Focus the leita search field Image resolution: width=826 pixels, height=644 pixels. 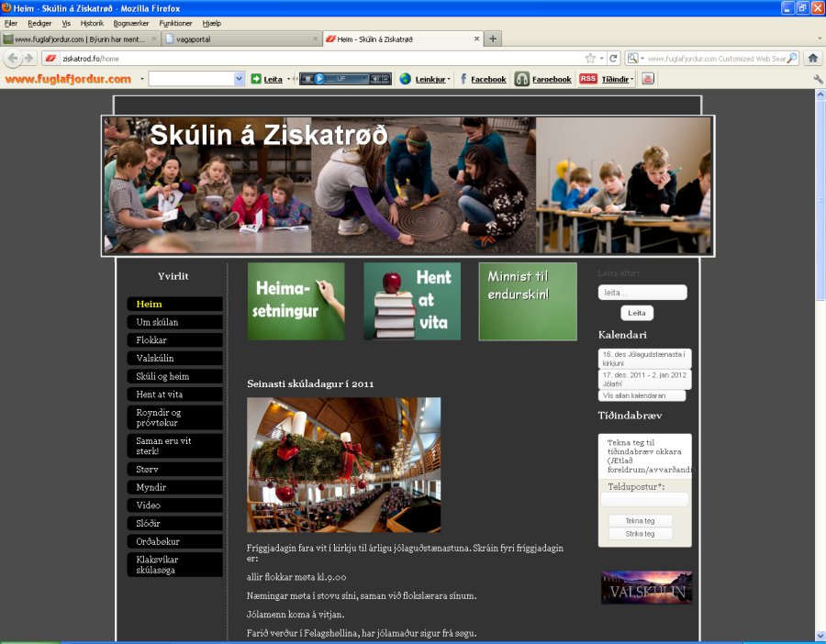[x=642, y=293]
